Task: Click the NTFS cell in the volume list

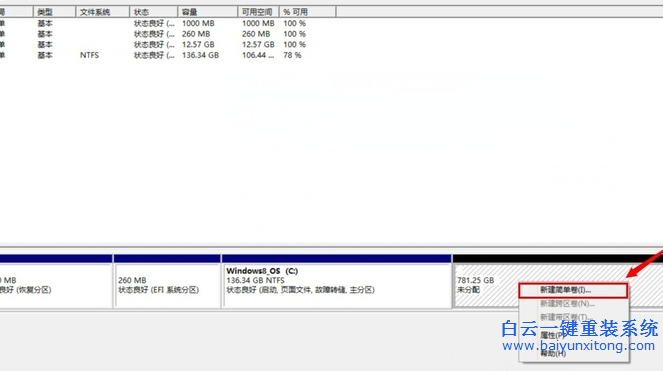Action: 89,55
